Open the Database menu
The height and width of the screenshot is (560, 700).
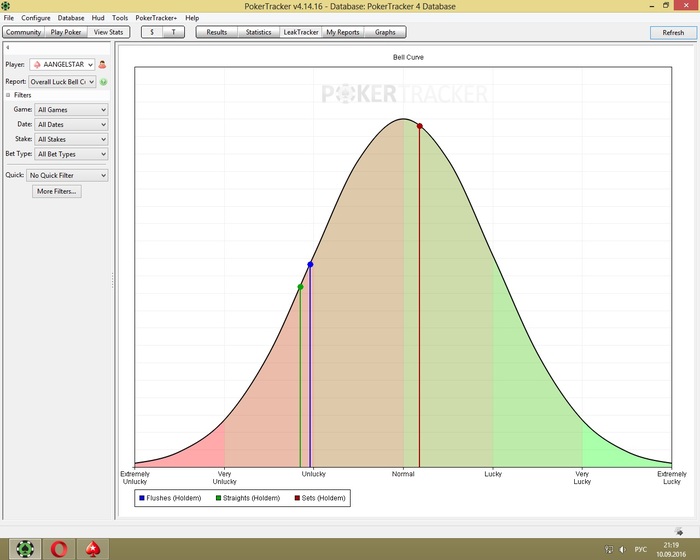[x=71, y=18]
